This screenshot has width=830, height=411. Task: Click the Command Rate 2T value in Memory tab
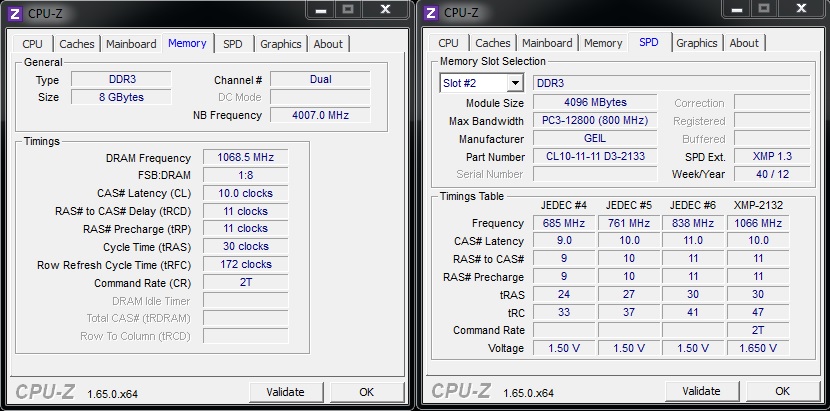point(246,282)
